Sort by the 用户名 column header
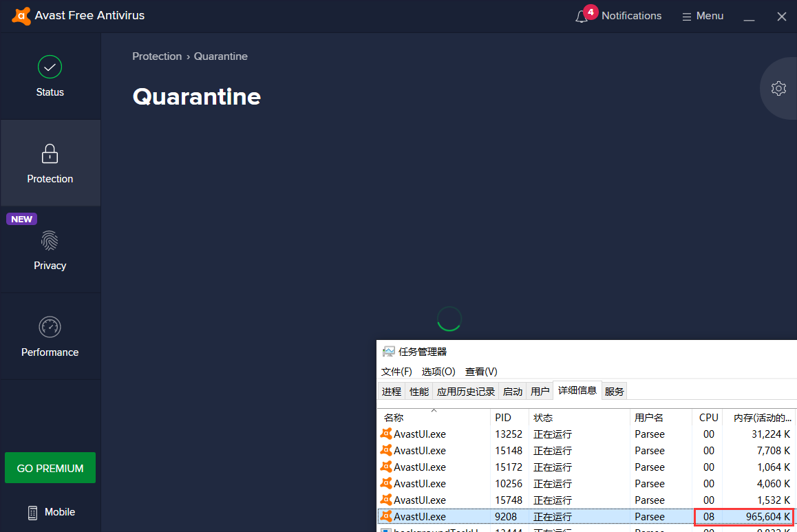 [x=661, y=418]
